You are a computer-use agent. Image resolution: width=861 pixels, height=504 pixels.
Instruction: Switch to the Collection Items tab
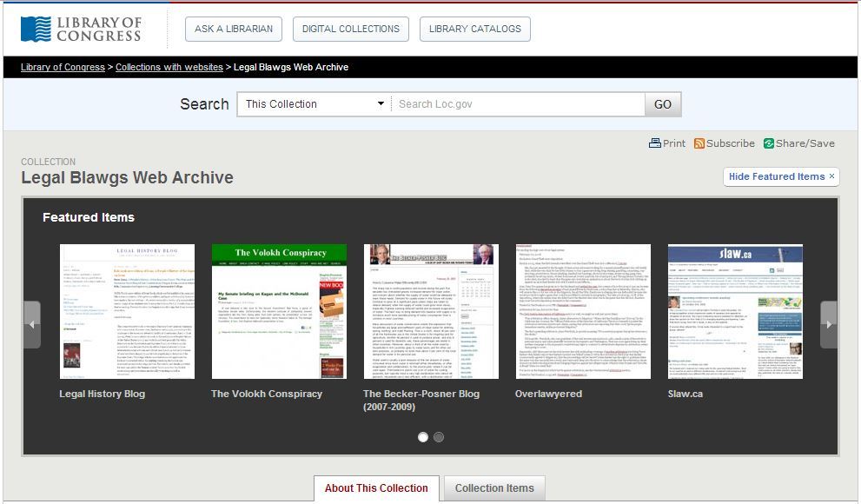[x=494, y=488]
